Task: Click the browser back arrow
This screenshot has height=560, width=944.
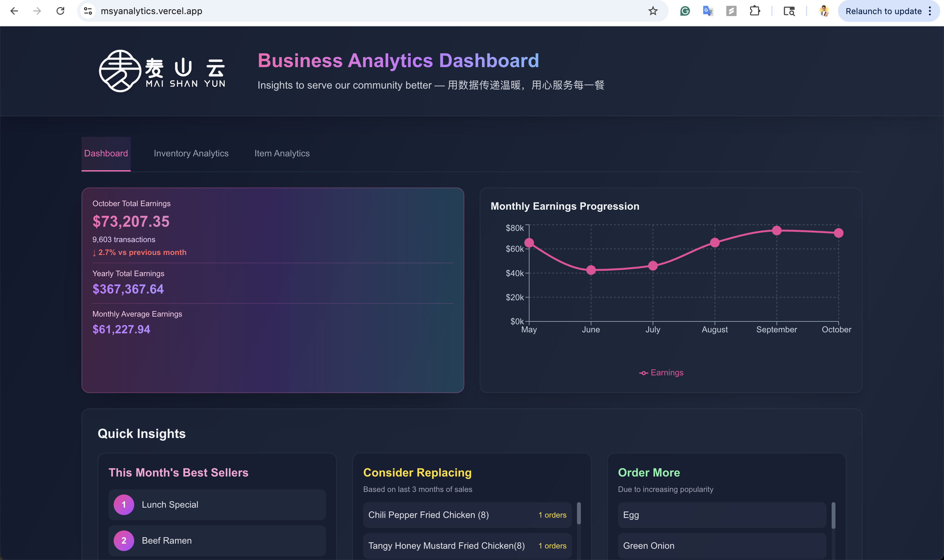Action: [x=14, y=11]
